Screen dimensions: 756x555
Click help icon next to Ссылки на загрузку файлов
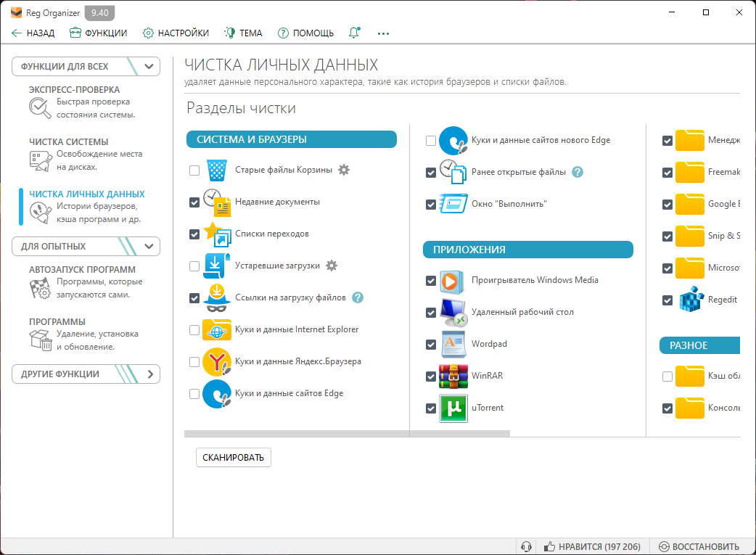click(358, 297)
